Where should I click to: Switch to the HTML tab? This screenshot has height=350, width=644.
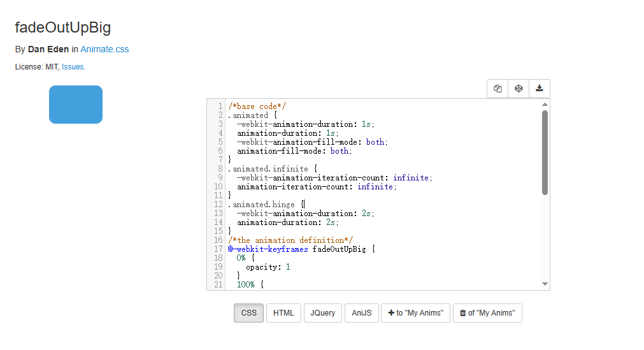click(x=284, y=313)
